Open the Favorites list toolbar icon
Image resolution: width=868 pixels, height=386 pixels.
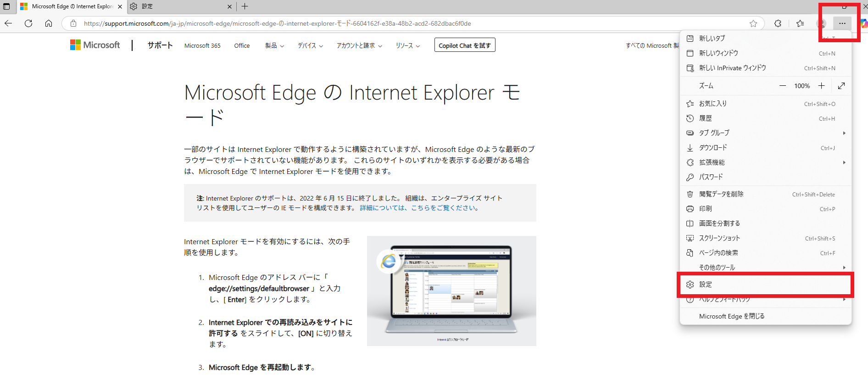coord(800,23)
